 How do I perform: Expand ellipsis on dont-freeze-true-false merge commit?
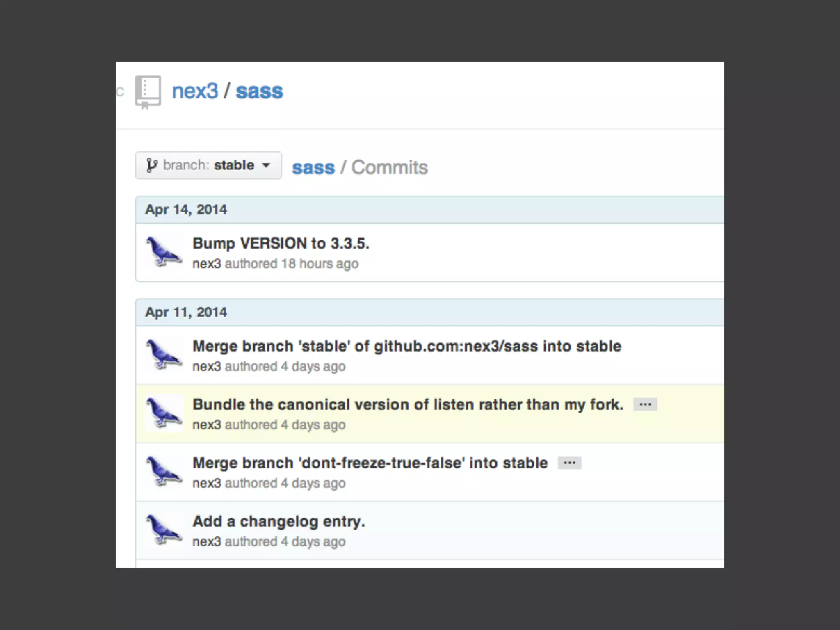click(569, 463)
